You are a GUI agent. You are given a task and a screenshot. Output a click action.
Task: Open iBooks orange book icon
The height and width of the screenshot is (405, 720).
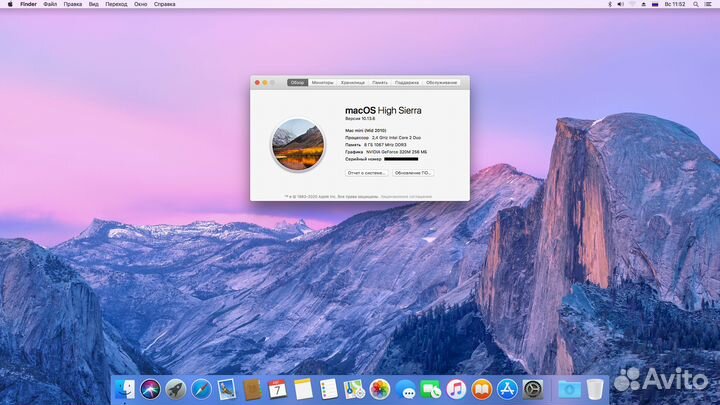(482, 389)
